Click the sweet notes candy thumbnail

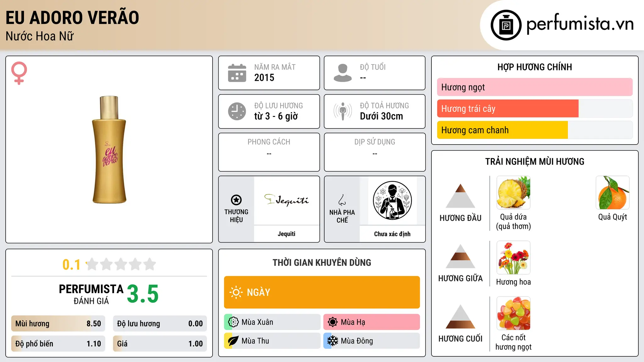(514, 313)
